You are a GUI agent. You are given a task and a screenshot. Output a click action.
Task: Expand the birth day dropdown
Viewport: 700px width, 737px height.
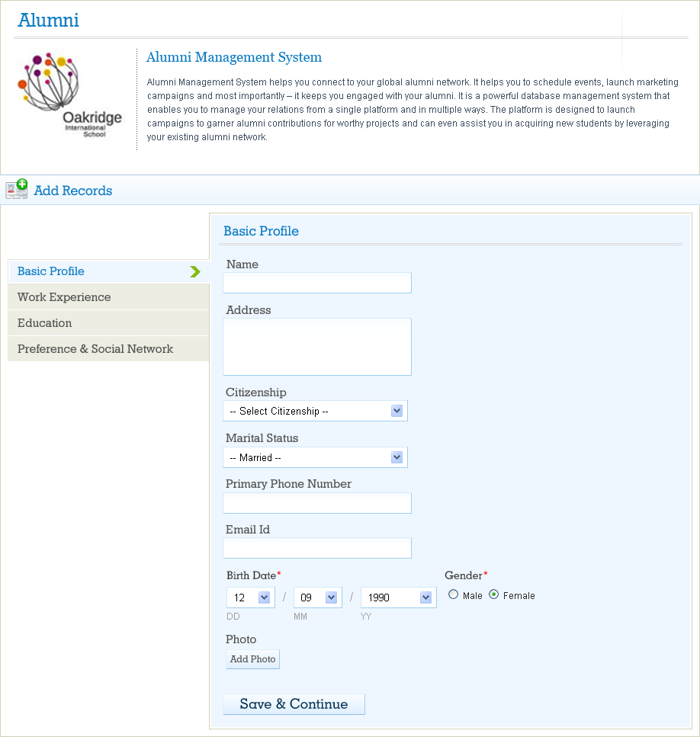point(251,598)
